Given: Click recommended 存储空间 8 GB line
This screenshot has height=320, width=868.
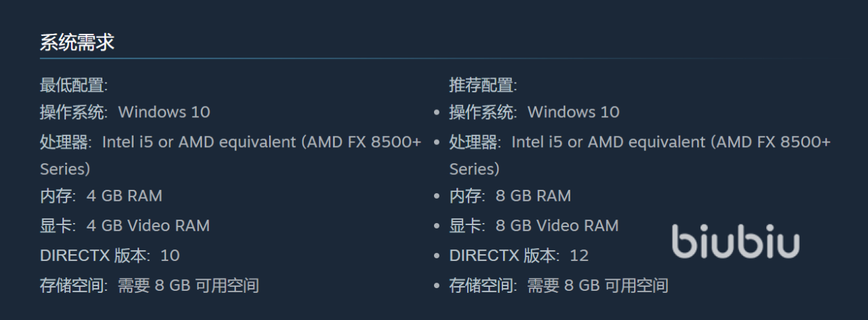Looking at the screenshot, I should [x=559, y=285].
